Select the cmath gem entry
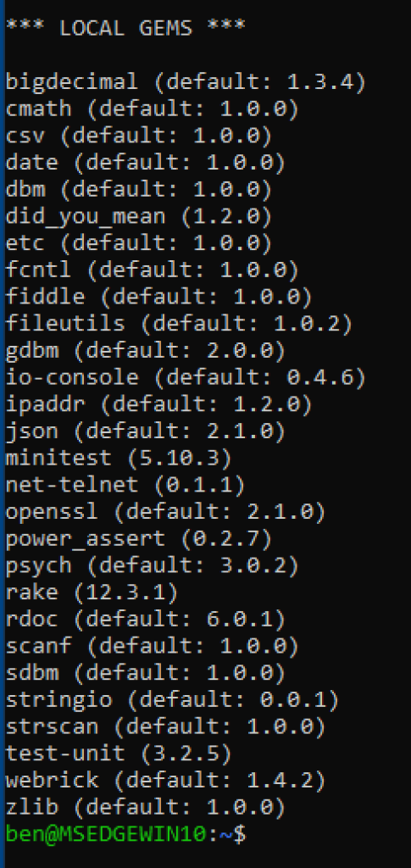The width and height of the screenshot is (411, 868). point(153,109)
